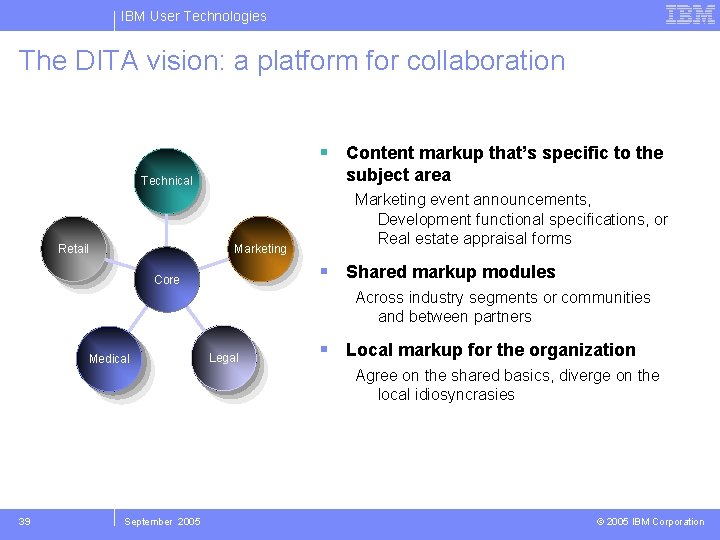Click 'Local markup for the organization' heading
Viewport: 720px width, 540px height.
coord(490,350)
